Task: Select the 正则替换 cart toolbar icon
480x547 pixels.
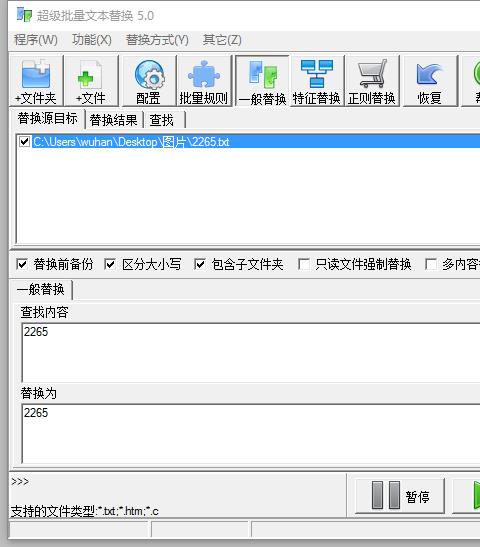Action: (372, 81)
